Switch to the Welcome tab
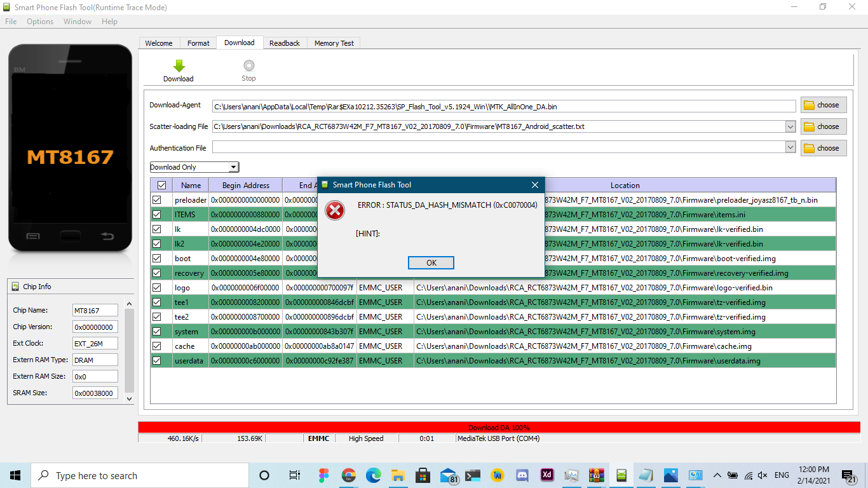 pyautogui.click(x=159, y=43)
